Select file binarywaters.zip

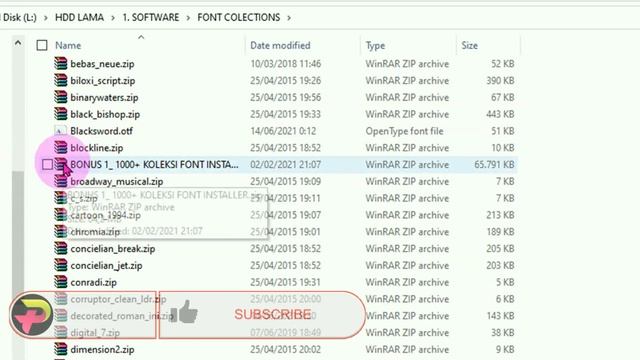coord(104,98)
